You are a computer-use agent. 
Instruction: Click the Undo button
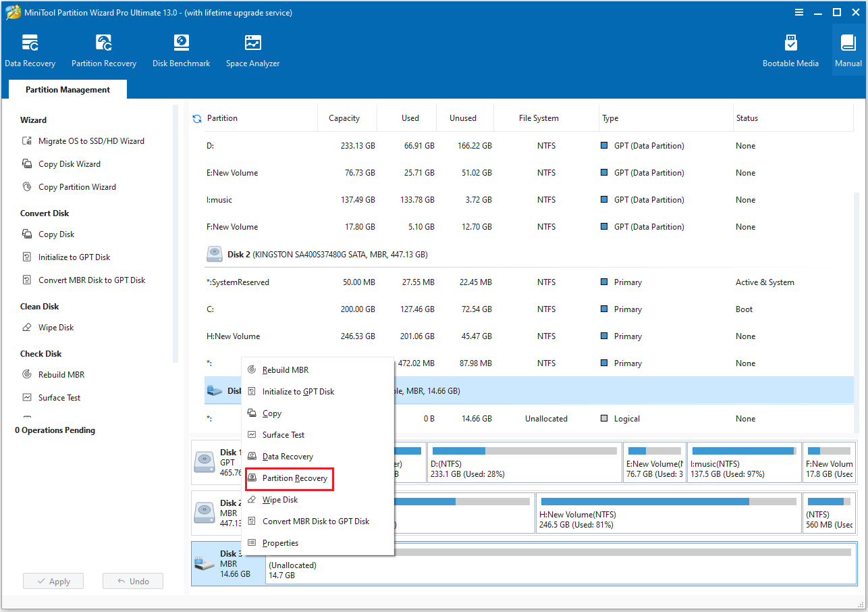point(133,582)
